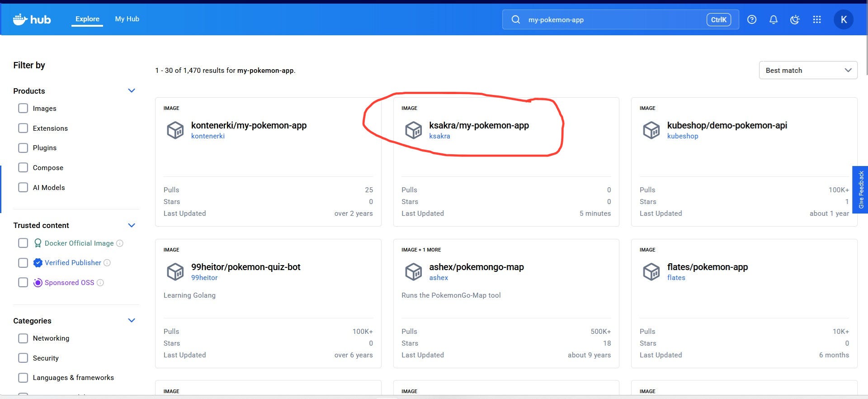Visit the ksakra publisher link
The height and width of the screenshot is (399, 868).
click(439, 136)
